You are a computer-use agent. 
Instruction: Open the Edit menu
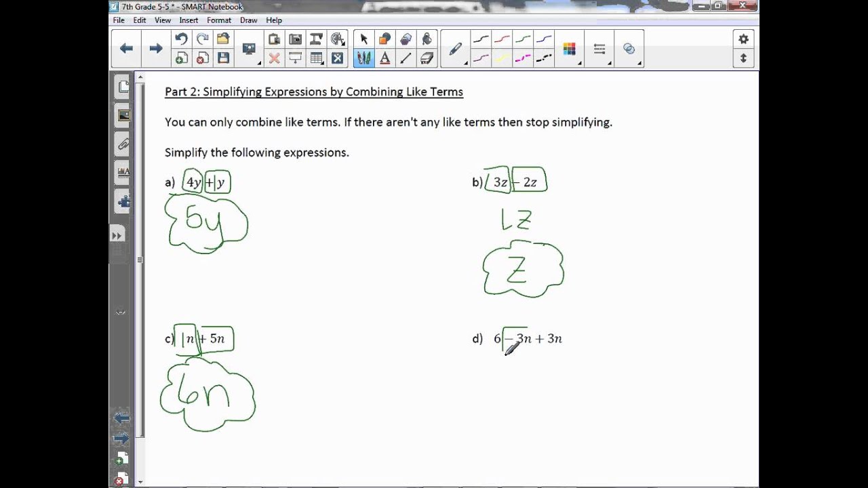point(140,20)
